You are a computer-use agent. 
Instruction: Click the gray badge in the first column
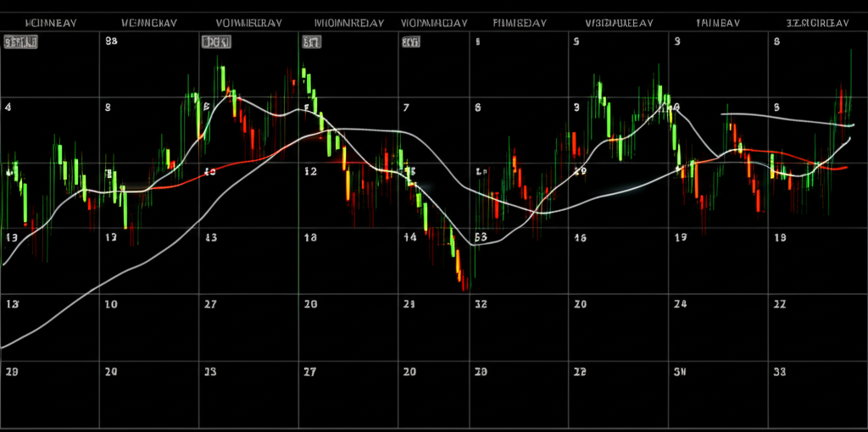click(14, 41)
